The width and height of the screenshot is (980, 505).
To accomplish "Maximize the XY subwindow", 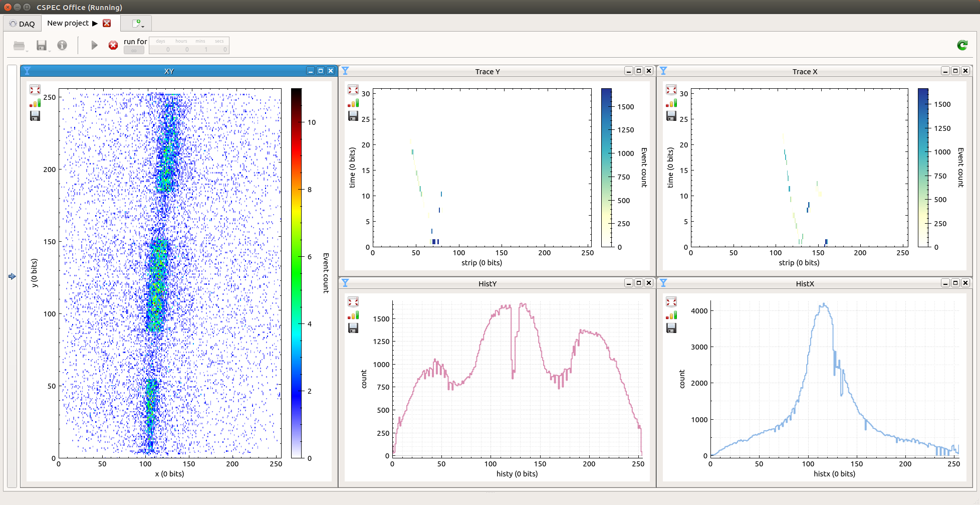I will tap(321, 71).
